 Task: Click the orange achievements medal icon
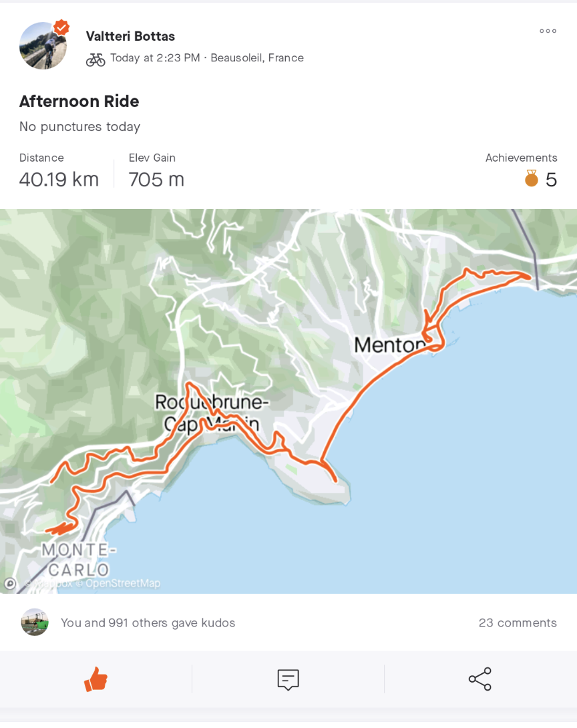point(532,179)
